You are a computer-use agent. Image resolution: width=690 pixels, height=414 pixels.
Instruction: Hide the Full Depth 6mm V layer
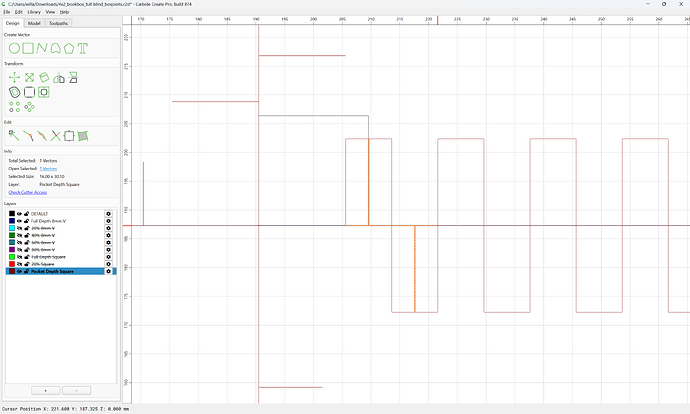pyautogui.click(x=19, y=221)
